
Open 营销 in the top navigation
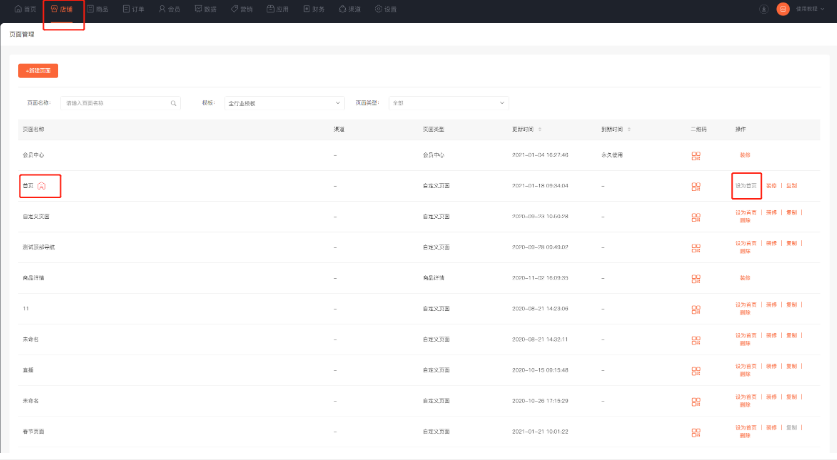(241, 9)
